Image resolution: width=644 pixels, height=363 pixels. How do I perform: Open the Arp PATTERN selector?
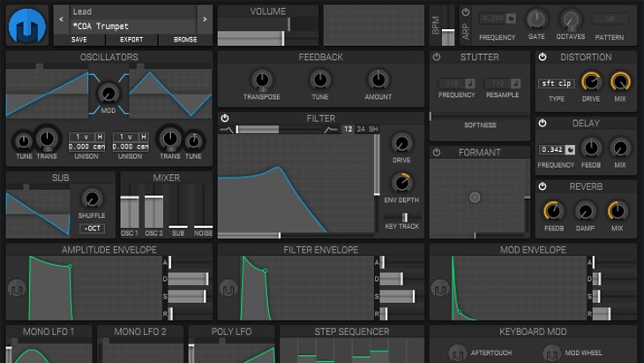(610, 19)
